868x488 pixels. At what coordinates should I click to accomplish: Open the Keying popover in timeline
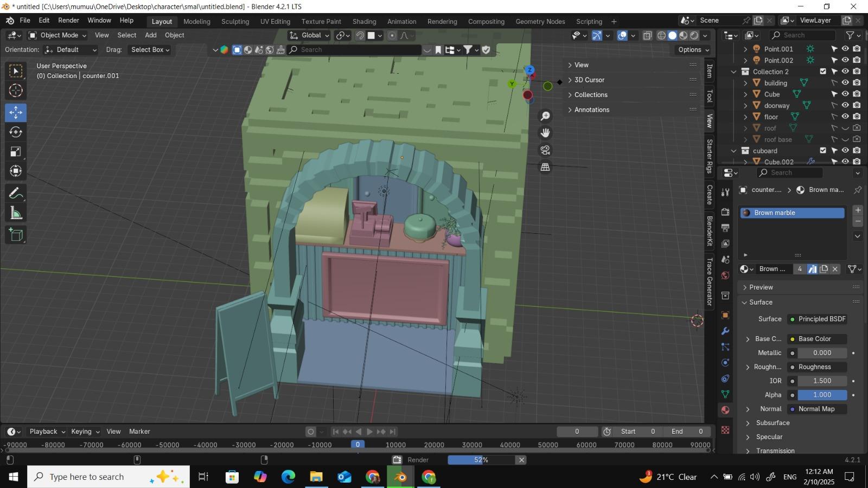click(85, 432)
